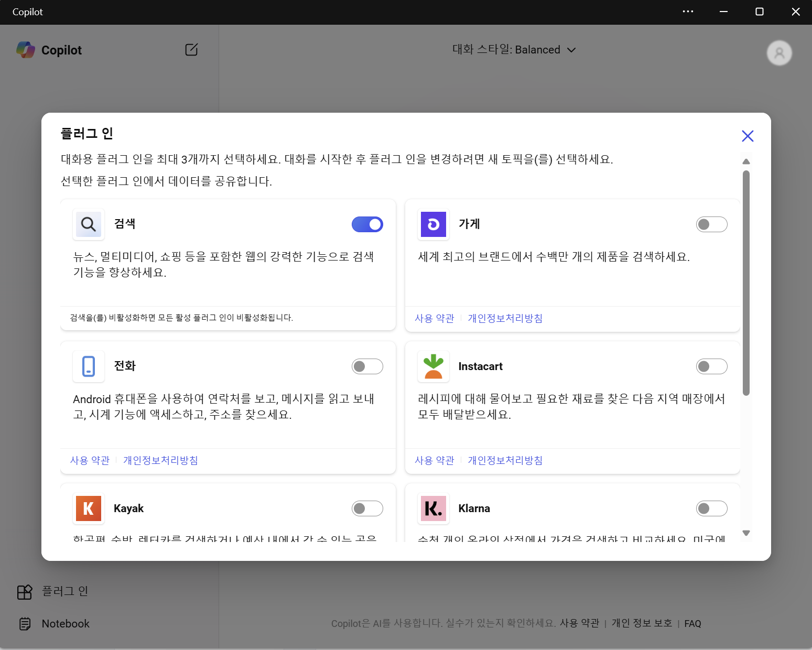Click the 플러그 인 dialog title
The image size is (812, 650).
(x=87, y=134)
